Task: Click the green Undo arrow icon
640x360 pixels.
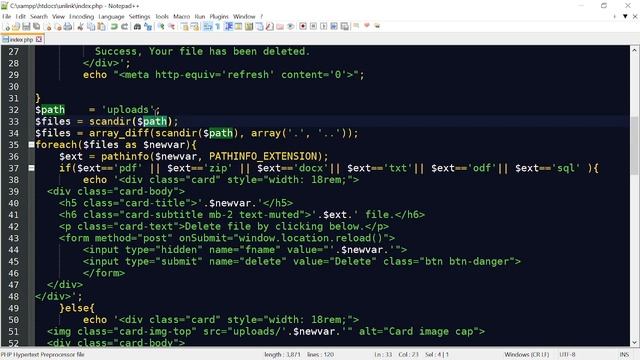Action: tap(114, 27)
